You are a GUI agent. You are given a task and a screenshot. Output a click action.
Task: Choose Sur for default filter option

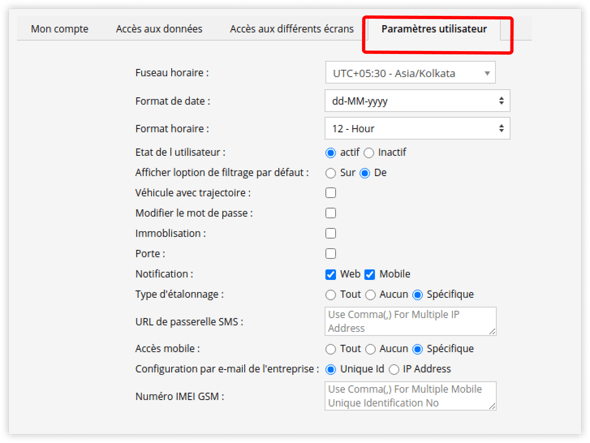(x=330, y=173)
